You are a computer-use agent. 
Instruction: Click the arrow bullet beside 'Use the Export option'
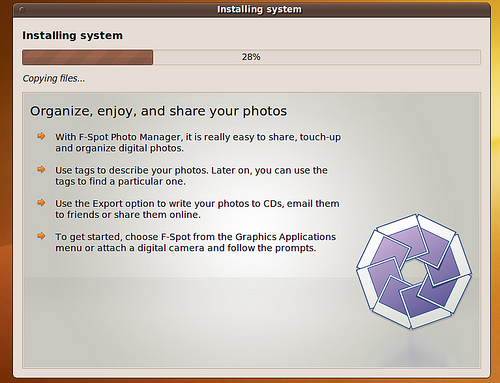(x=41, y=203)
